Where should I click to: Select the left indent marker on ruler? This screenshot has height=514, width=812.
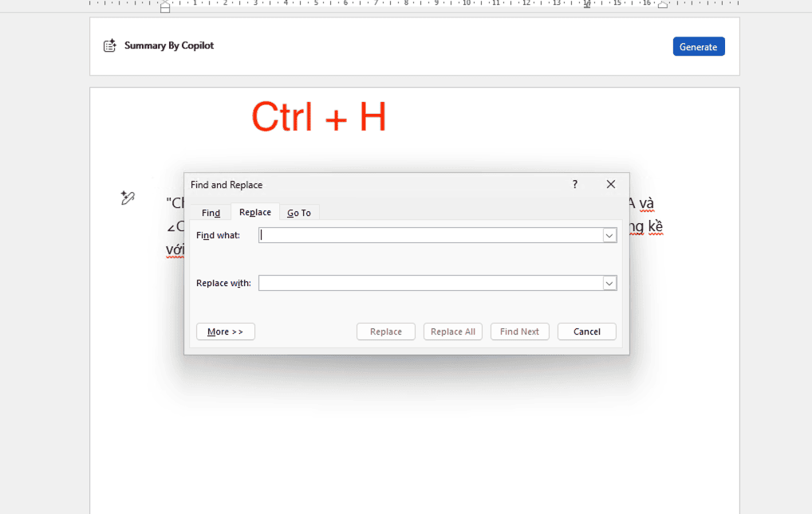click(165, 7)
